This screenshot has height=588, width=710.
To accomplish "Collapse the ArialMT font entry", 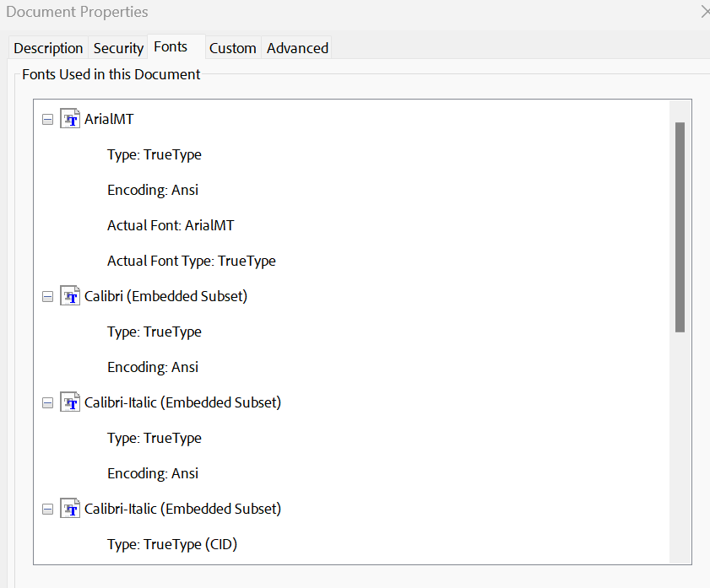I will [47, 119].
